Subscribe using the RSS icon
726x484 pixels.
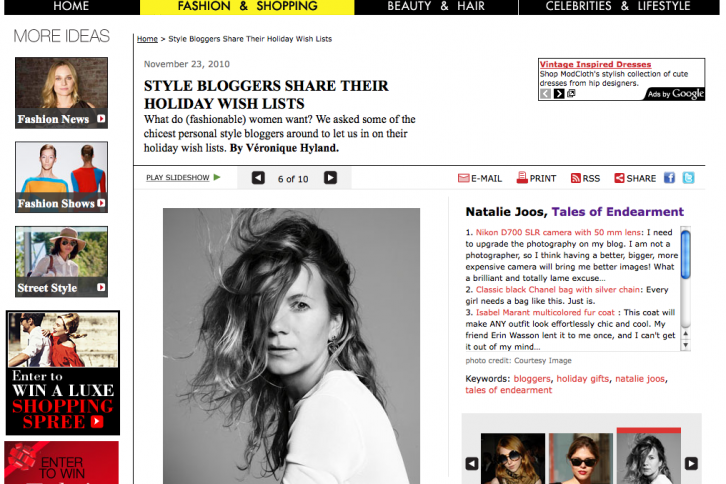576,178
